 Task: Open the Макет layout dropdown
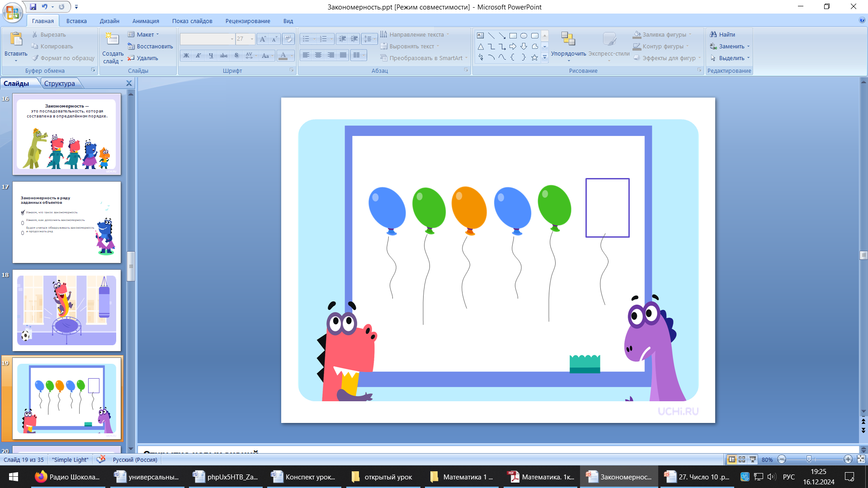coord(145,34)
